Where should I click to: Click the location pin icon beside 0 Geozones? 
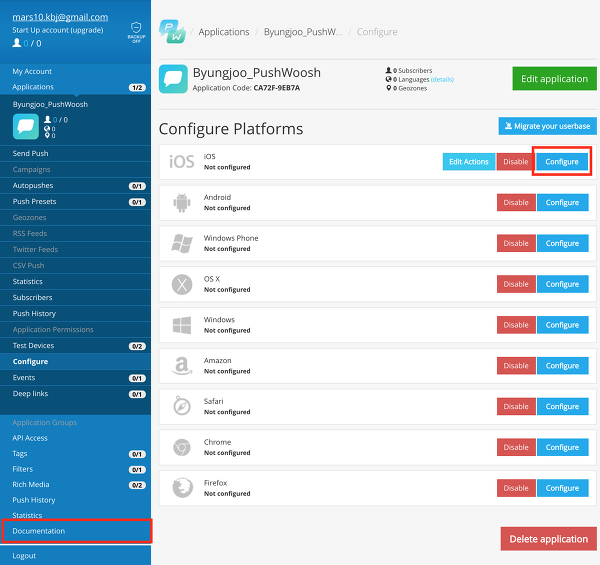tap(388, 88)
